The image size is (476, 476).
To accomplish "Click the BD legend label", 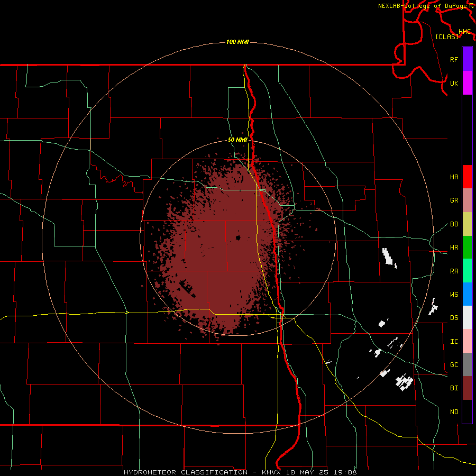I will [454, 224].
